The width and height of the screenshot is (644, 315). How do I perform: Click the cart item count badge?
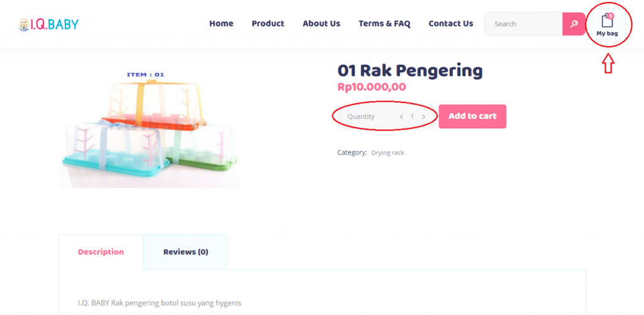pos(611,15)
